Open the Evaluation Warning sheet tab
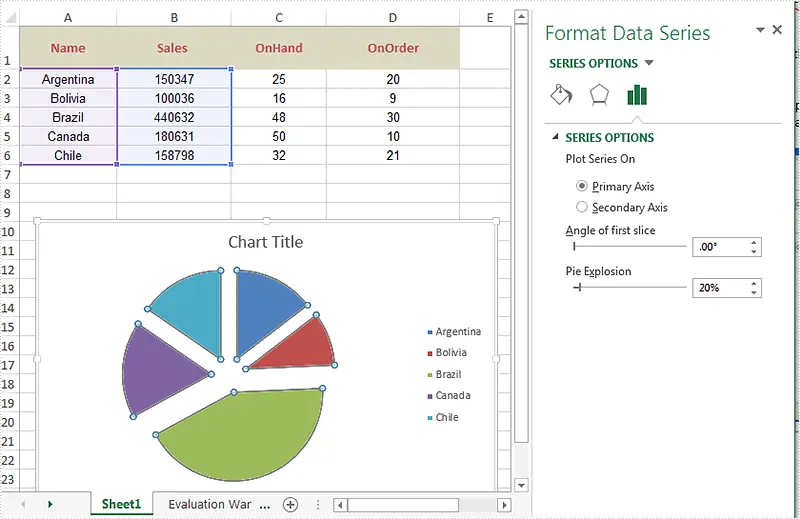Screen dimensions: 800x519 pyautogui.click(x=210, y=505)
